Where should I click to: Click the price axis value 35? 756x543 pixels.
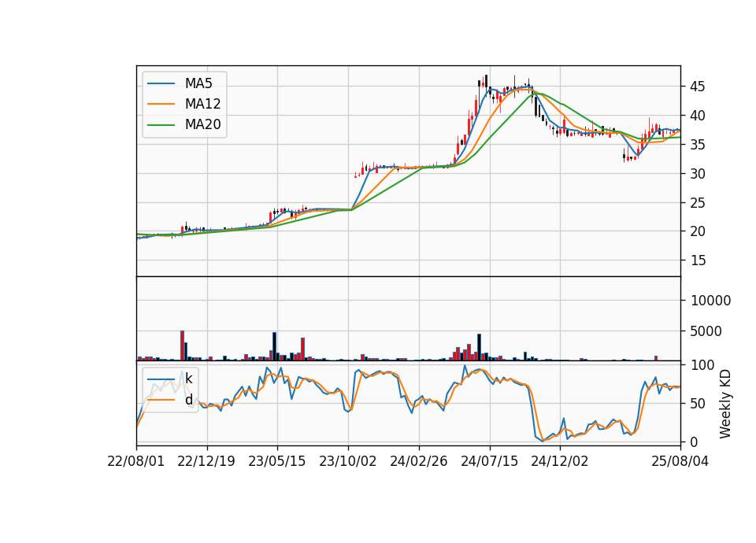pyautogui.click(x=697, y=145)
